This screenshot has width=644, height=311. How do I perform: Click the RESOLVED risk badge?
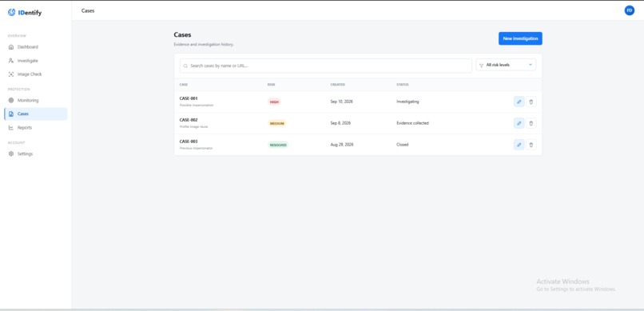pos(278,145)
